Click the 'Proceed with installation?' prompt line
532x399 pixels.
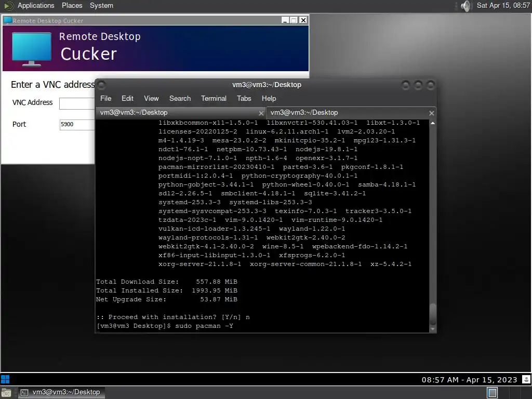pos(173,317)
